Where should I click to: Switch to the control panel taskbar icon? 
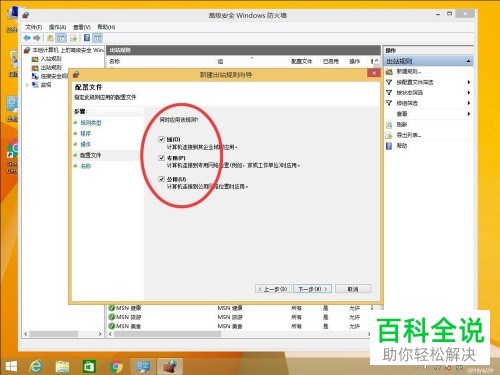[143, 366]
